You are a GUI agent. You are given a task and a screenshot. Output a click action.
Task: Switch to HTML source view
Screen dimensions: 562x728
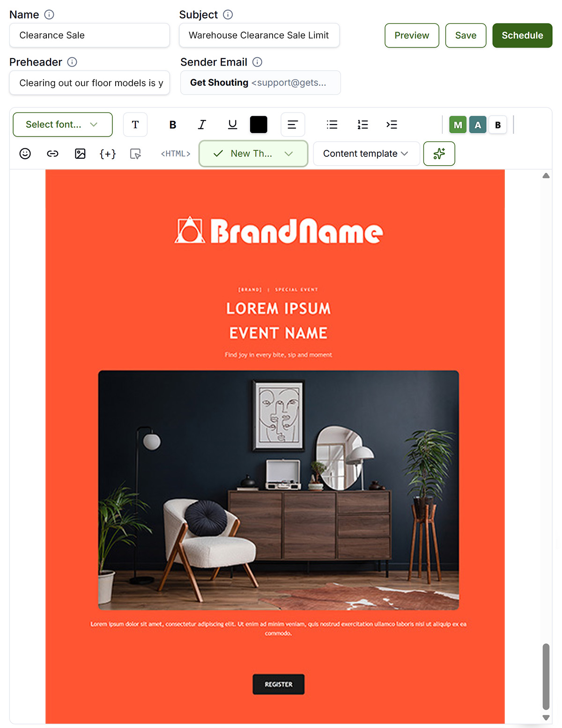(x=176, y=154)
